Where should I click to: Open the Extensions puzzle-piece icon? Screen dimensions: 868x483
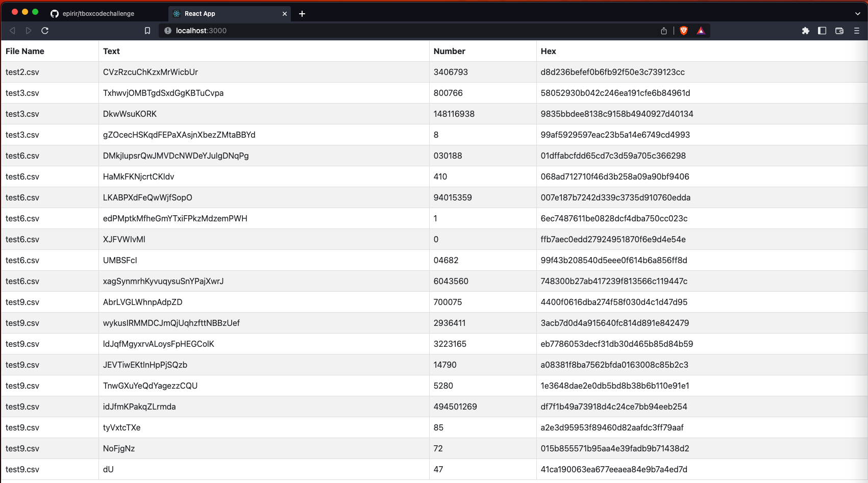(x=806, y=31)
